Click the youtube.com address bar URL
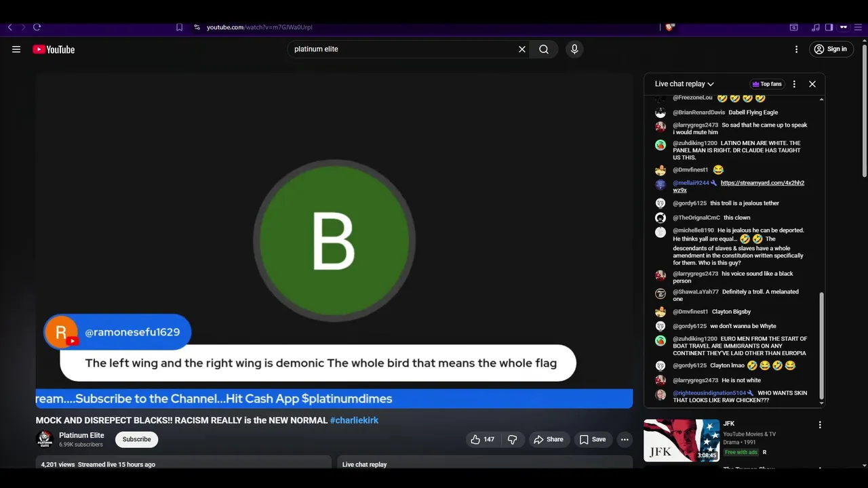This screenshot has height=488, width=868. 259,27
